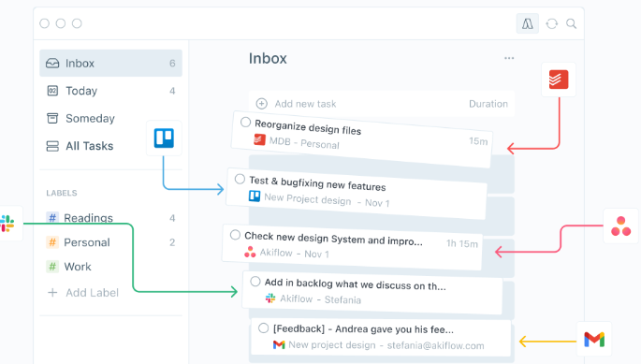Click the Slack icon next to Akiflow - Stefania
The width and height of the screenshot is (641, 364).
tap(270, 298)
